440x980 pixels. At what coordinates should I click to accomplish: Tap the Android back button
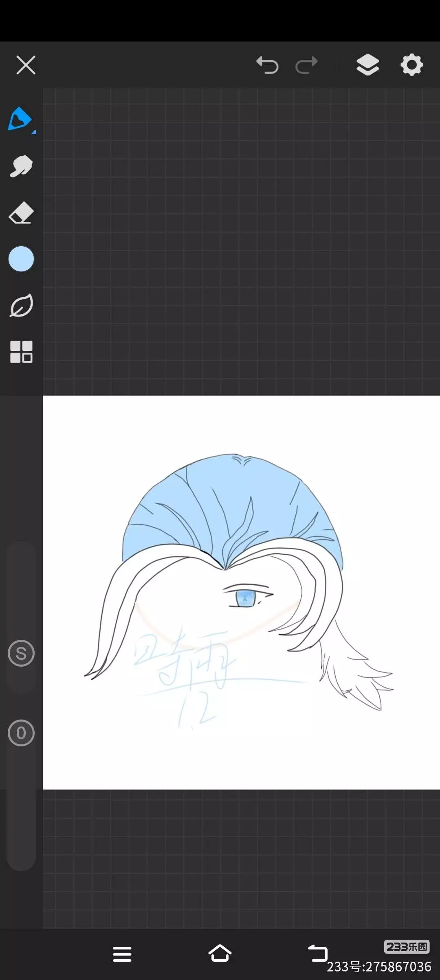318,953
